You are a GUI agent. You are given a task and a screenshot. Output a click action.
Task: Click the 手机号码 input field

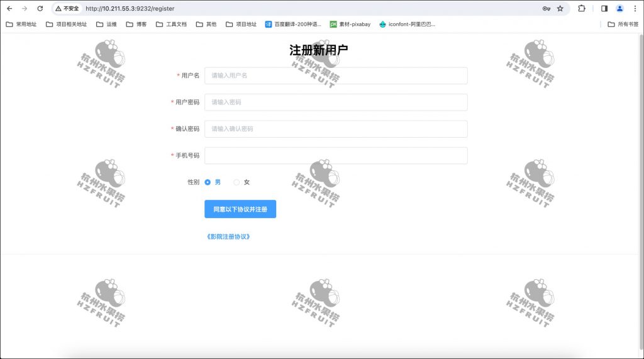[336, 156]
